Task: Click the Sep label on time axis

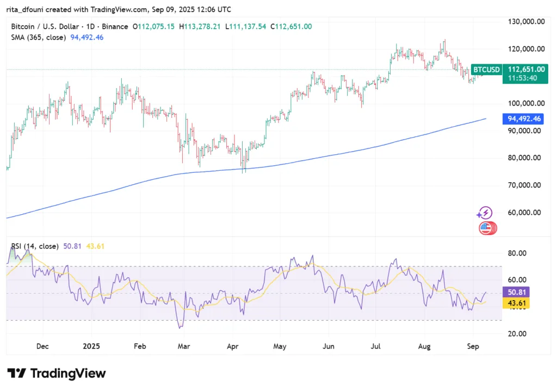Action: coord(473,346)
